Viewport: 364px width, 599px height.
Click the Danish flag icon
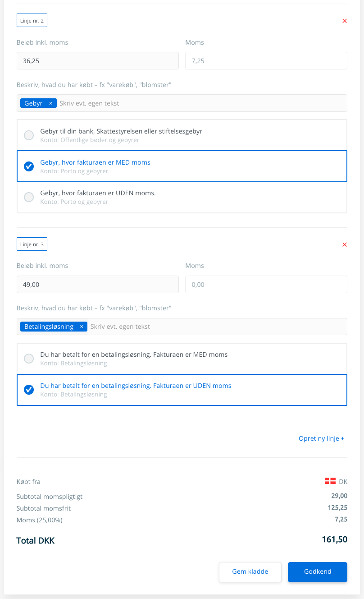[330, 481]
